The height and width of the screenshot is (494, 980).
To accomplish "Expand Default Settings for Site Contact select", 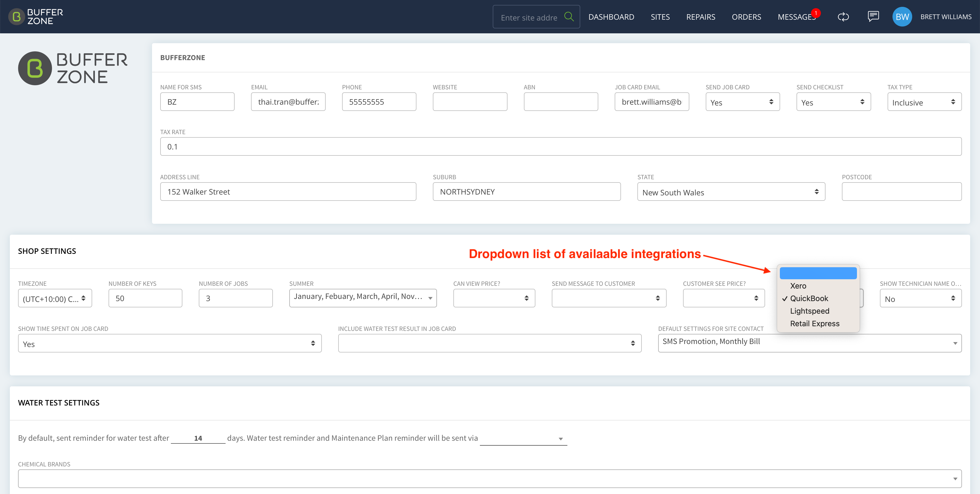I will [810, 343].
